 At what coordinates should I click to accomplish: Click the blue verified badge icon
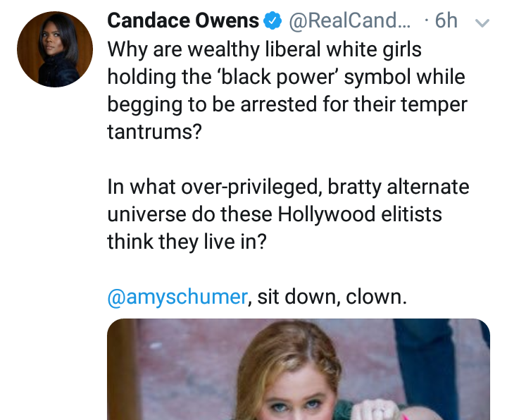tap(273, 20)
